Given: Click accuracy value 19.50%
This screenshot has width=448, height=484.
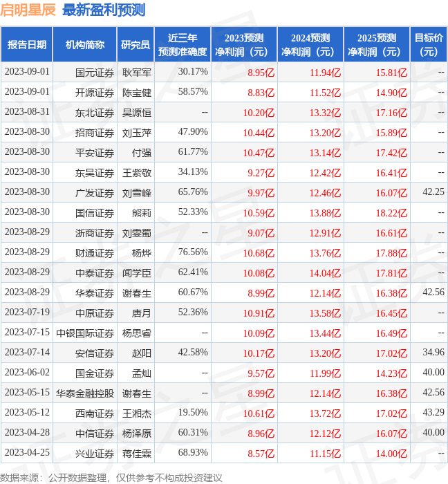Looking at the screenshot, I should pos(193,412).
